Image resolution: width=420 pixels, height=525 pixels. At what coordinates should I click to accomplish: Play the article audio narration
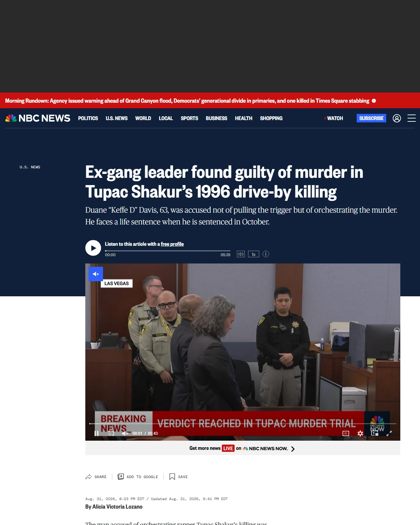pyautogui.click(x=93, y=248)
